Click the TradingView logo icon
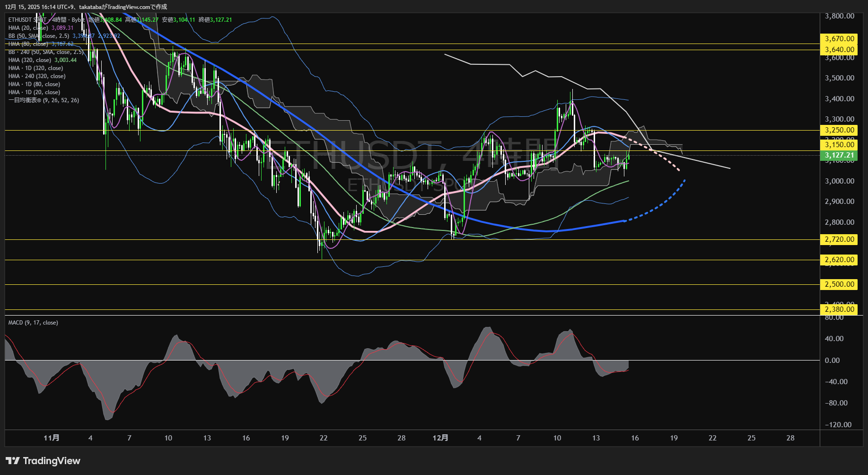 coord(13,461)
